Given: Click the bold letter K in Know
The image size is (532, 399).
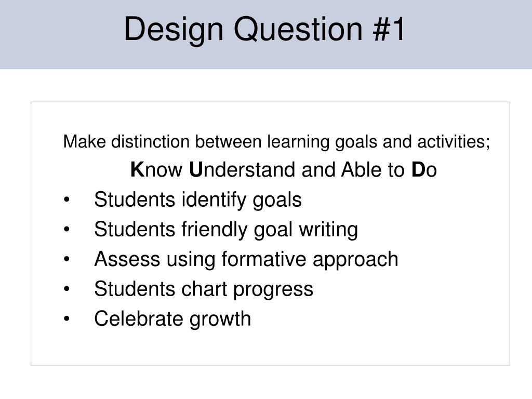Looking at the screenshot, I should pos(137,170).
